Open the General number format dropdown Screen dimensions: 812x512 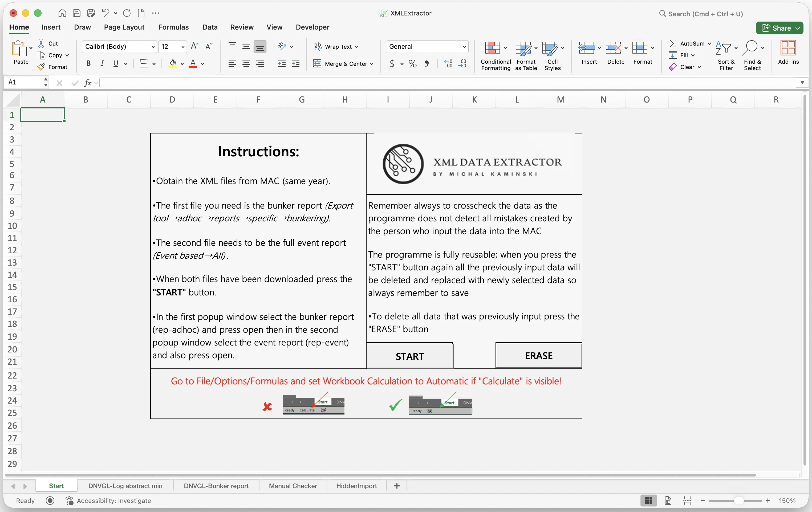coord(464,47)
